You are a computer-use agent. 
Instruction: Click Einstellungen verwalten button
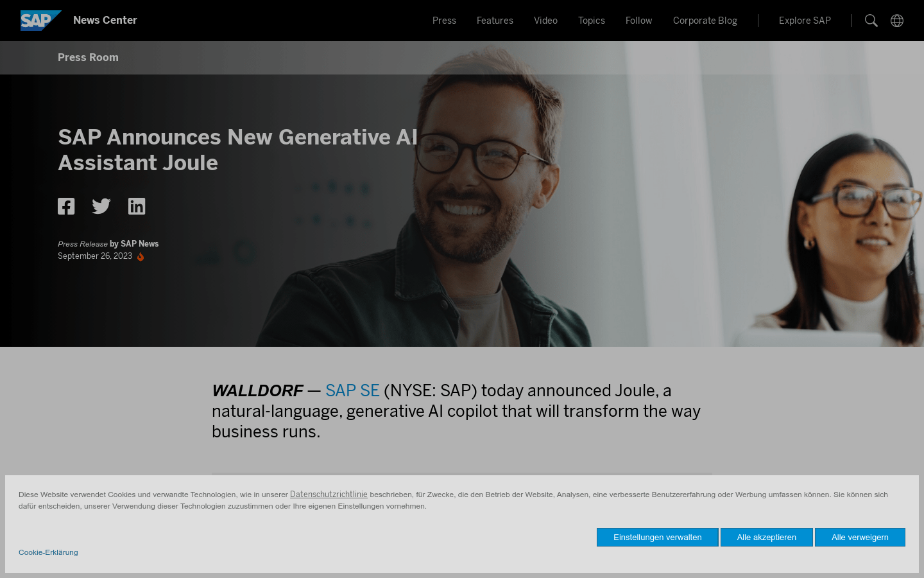point(657,538)
